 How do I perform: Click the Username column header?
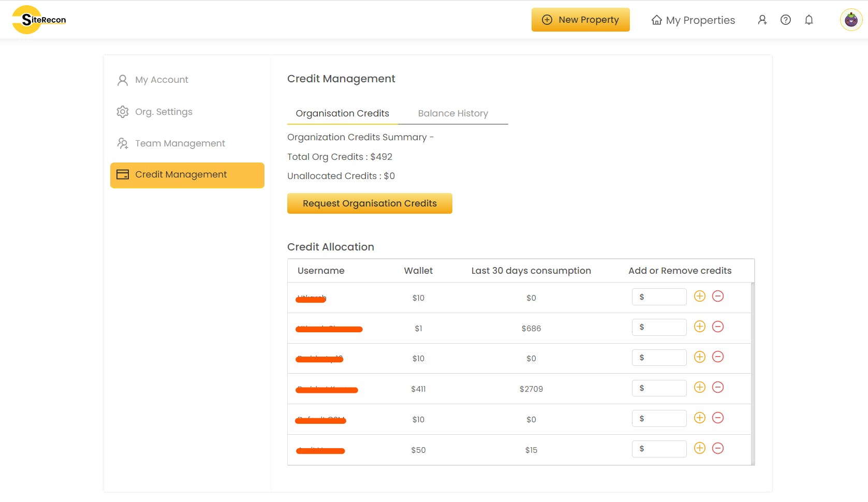[x=321, y=271]
